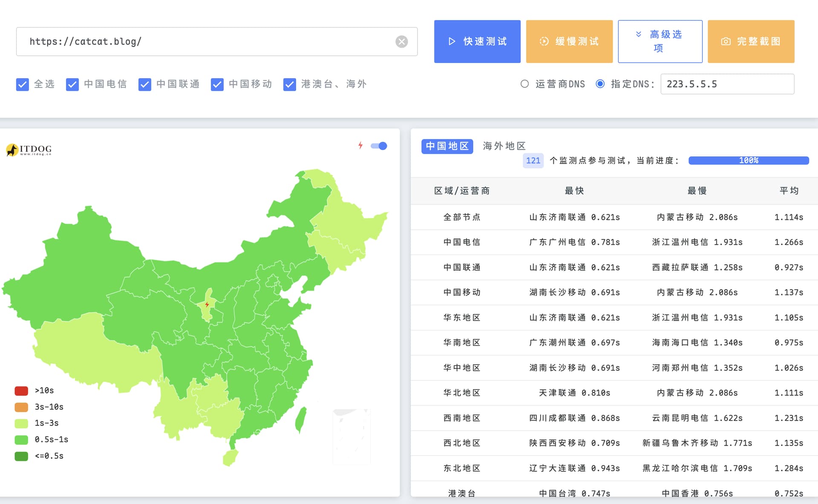Image resolution: width=818 pixels, height=504 pixels.
Task: Click the play icon in 快速测试
Action: point(452,41)
